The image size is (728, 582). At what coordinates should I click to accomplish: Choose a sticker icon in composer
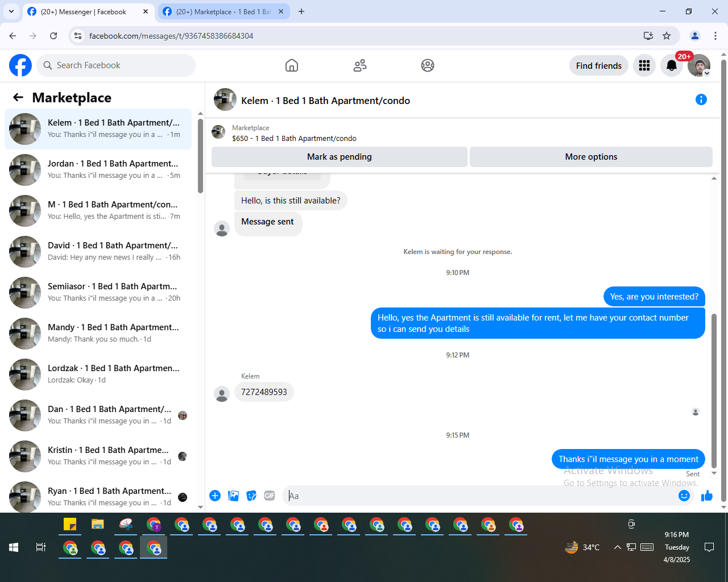click(x=251, y=496)
